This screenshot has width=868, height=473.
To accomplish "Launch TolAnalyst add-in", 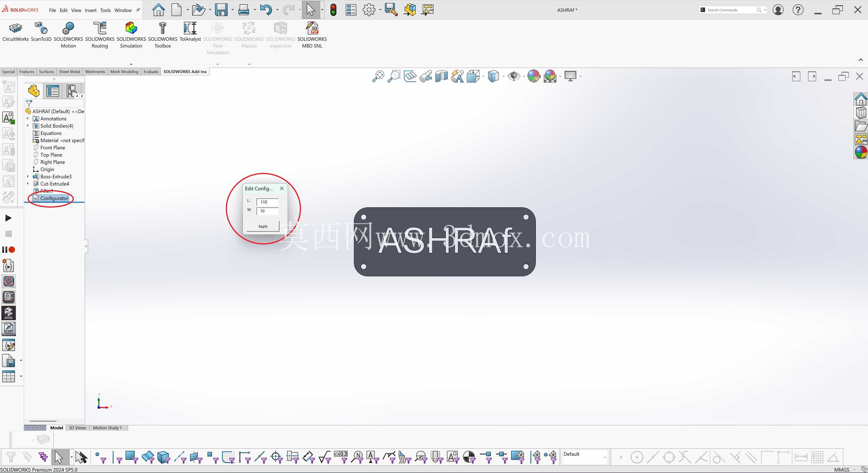I will click(190, 32).
